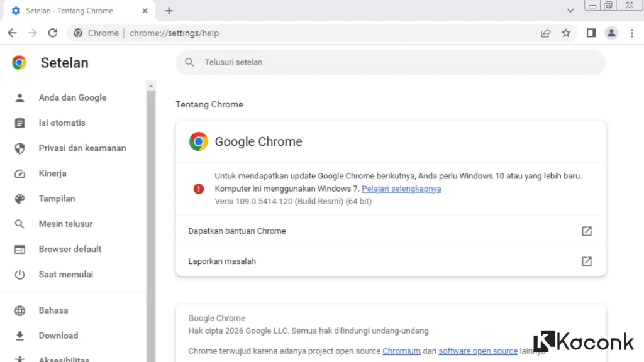Click the red update warning icon

(x=198, y=189)
